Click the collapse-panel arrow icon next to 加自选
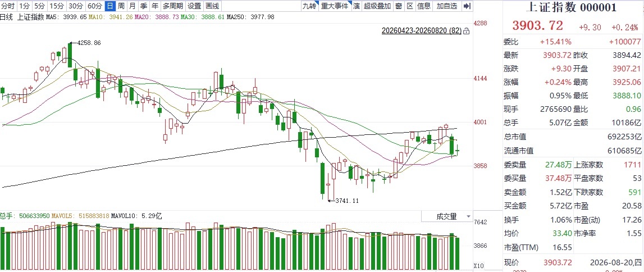644x272 pixels. point(467,6)
